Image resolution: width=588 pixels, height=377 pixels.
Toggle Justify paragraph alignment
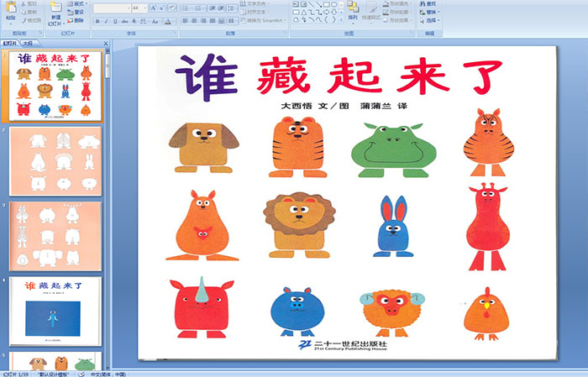213,21
